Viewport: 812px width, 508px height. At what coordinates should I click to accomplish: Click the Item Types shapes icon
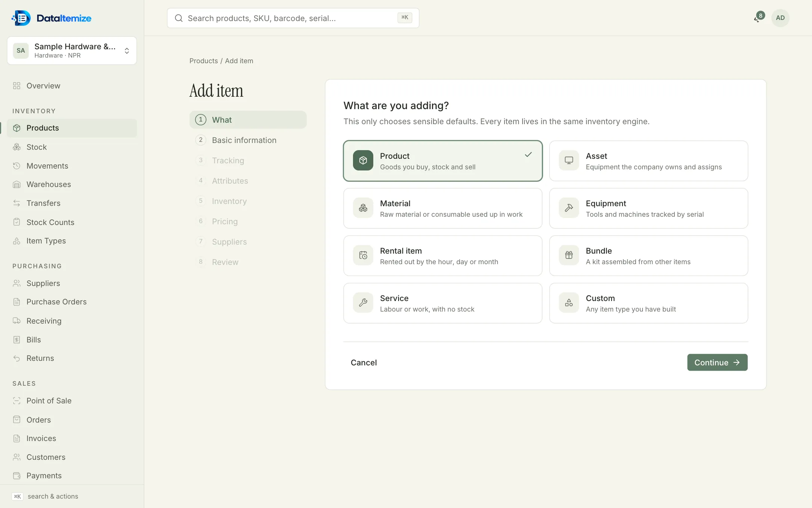click(x=17, y=241)
